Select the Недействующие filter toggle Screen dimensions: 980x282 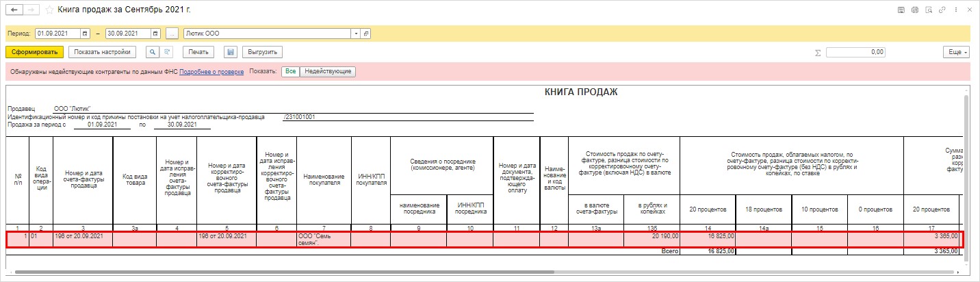pyautogui.click(x=328, y=71)
